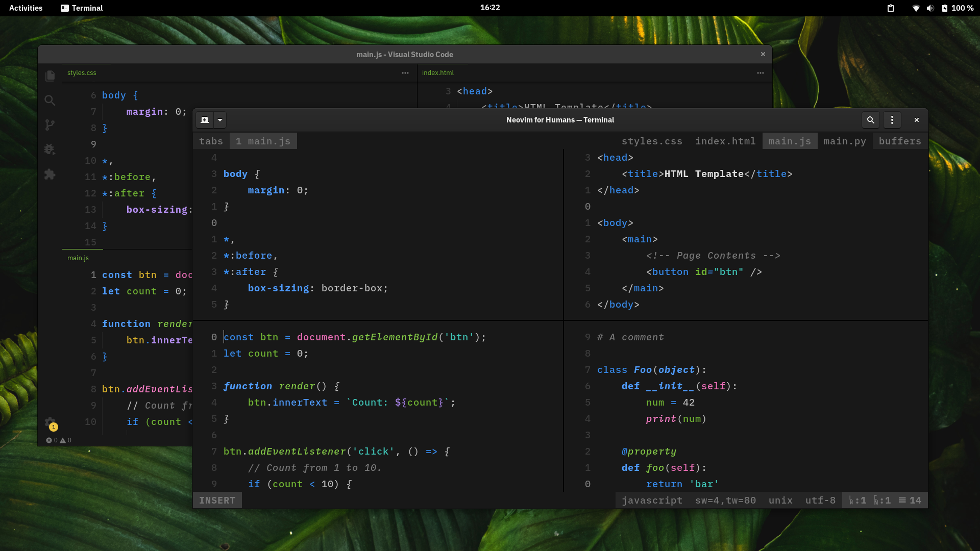Click the Manage gear icon with badge
This screenshot has width=980, height=551.
[50, 422]
